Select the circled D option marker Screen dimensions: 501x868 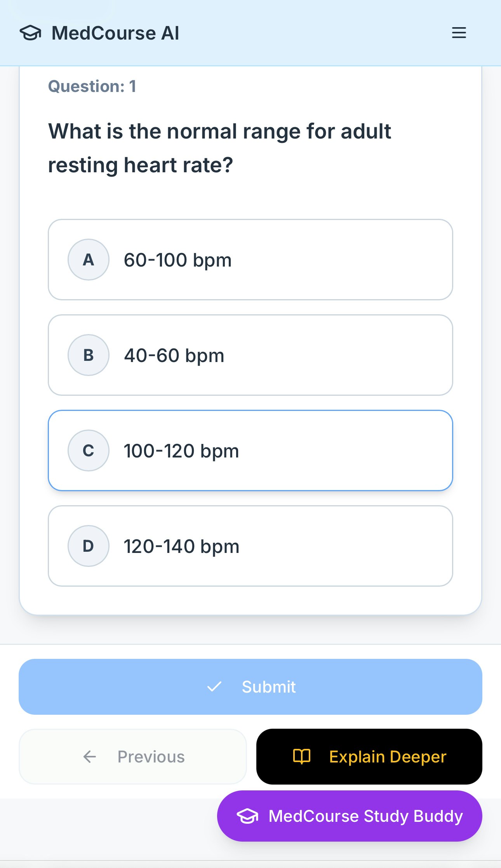tap(88, 546)
